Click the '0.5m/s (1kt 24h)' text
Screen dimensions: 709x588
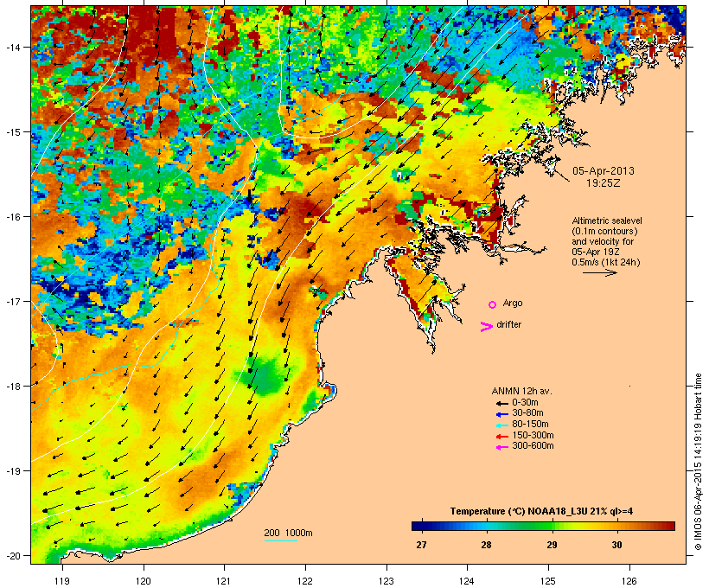[x=606, y=262]
